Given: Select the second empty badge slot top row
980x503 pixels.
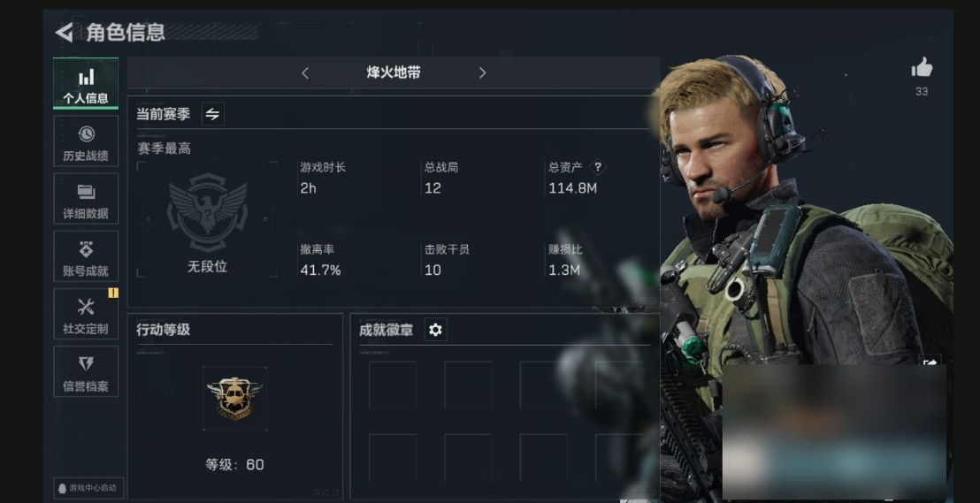Looking at the screenshot, I should point(468,385).
